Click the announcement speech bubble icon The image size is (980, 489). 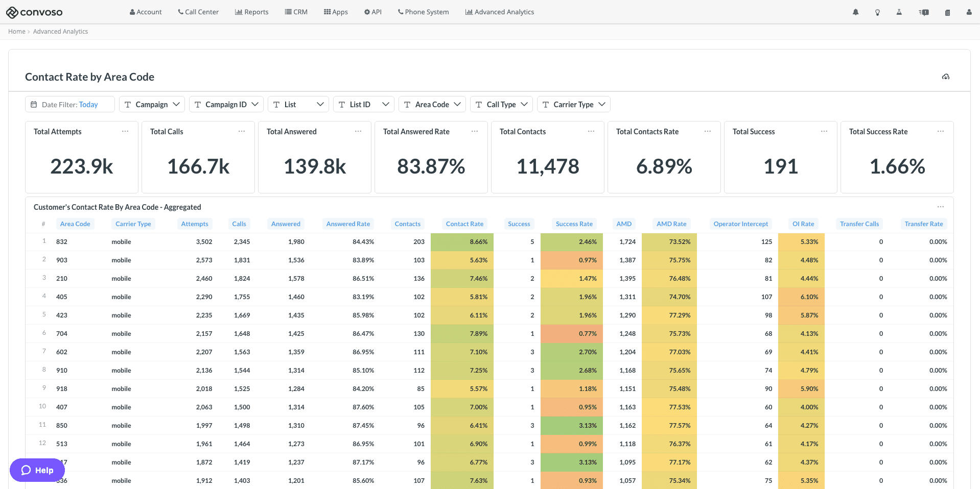(924, 12)
